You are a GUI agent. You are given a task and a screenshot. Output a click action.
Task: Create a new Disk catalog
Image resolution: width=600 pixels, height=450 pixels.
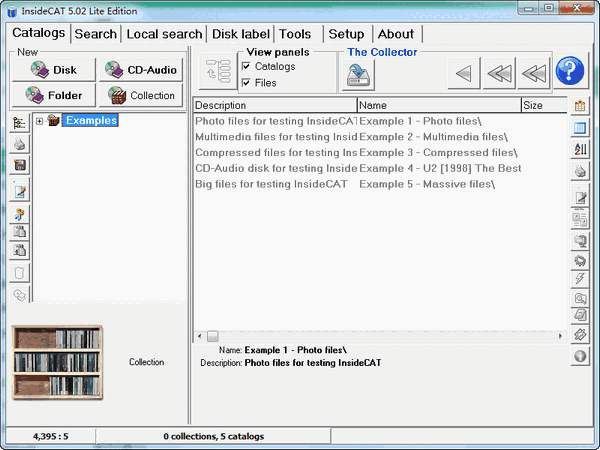coord(54,70)
